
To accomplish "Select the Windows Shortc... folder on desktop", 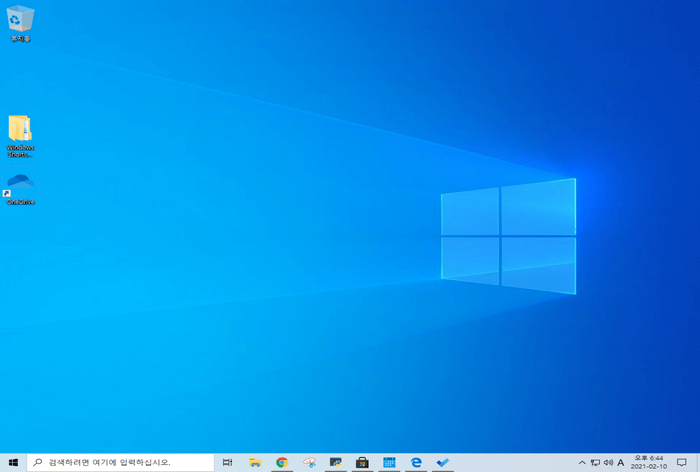I will tap(20, 136).
